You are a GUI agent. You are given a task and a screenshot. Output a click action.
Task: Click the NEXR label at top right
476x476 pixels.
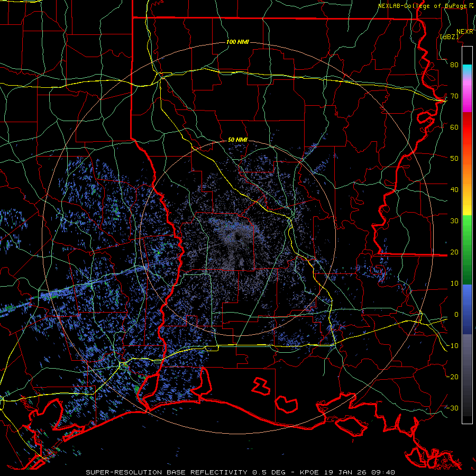(465, 32)
